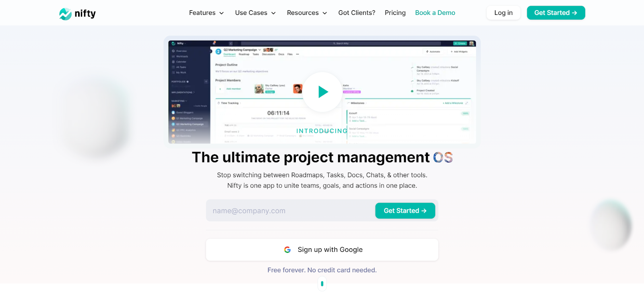Play the introduction video
The image size is (644, 292).
(x=322, y=92)
